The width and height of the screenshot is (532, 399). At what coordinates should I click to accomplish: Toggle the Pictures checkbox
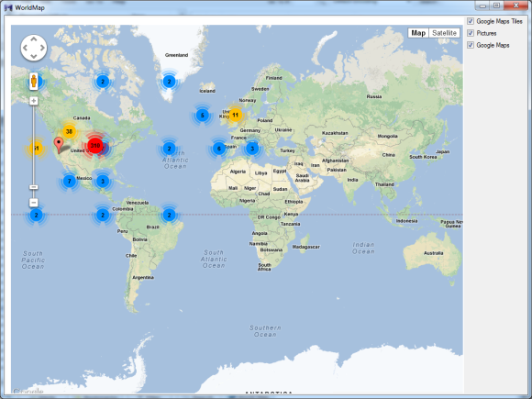tap(471, 33)
